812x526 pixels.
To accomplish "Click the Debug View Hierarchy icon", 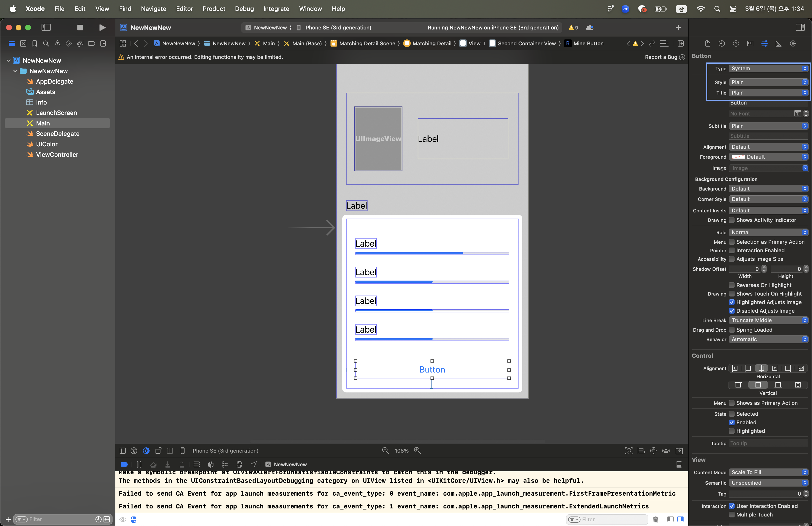I will (211, 464).
